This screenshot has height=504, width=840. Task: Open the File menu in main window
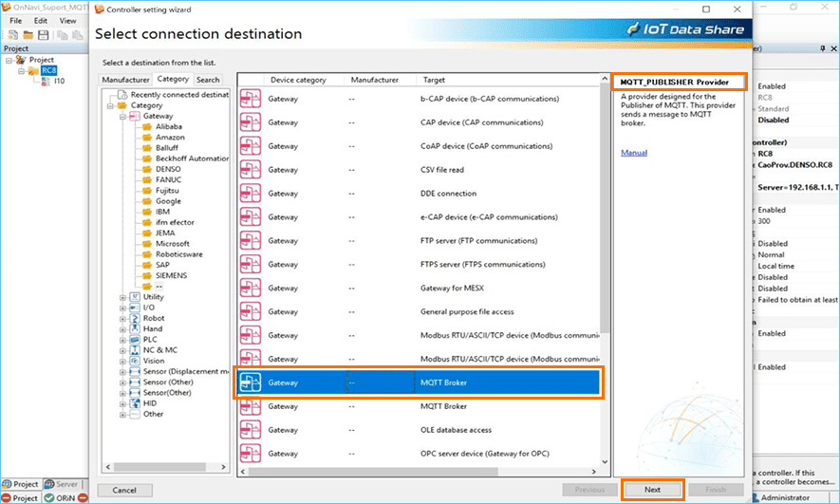click(x=16, y=20)
